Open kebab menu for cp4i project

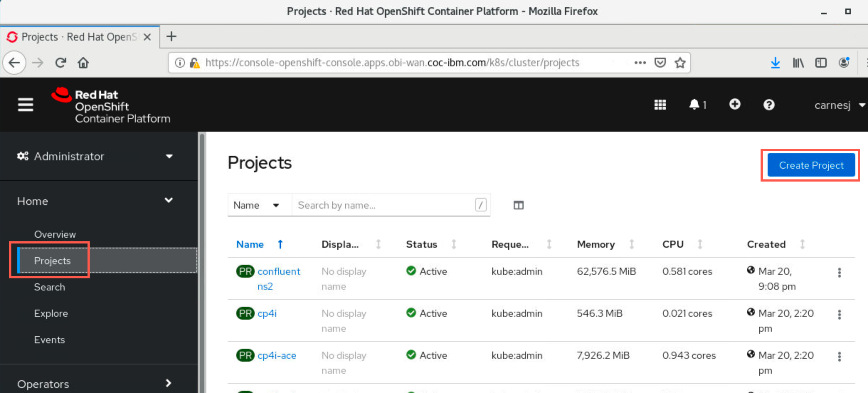point(840,314)
